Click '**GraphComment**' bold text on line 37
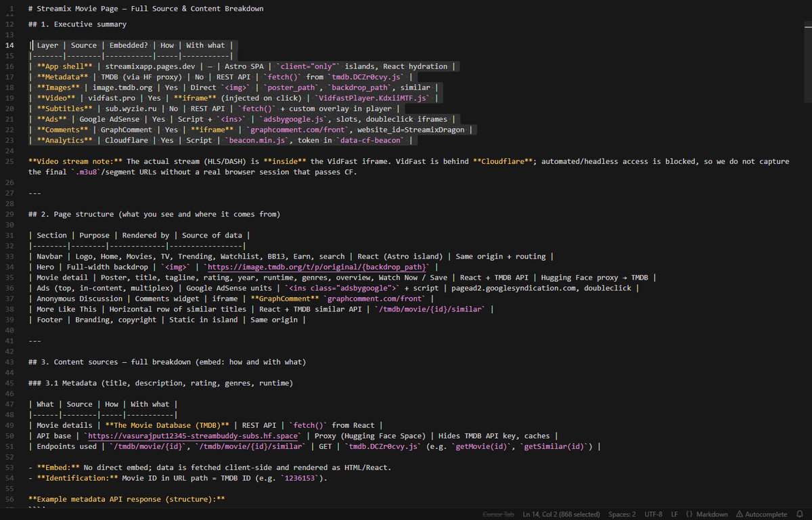 [x=284, y=299]
